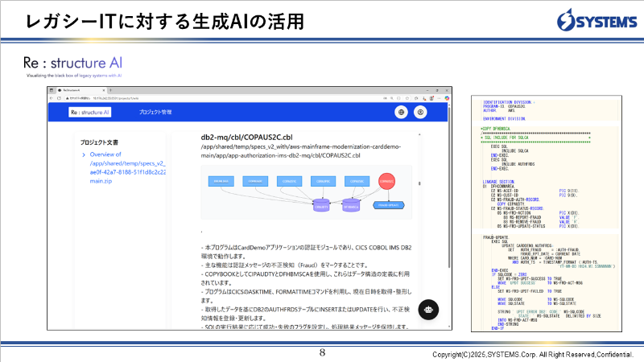Screen dimensions: 644x362
Task: Expand the Overview of tree chevron
Action: [84, 154]
